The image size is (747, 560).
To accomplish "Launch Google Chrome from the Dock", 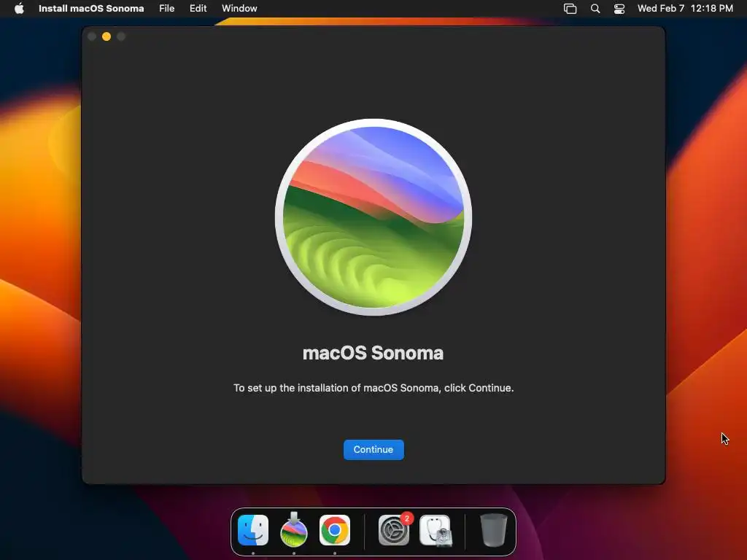I will 335,530.
